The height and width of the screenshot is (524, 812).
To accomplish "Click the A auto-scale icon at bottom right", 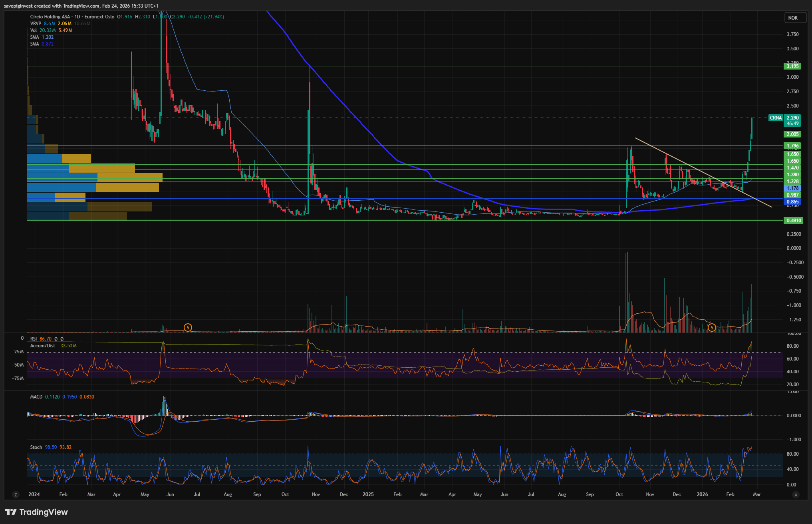I will coord(796,495).
